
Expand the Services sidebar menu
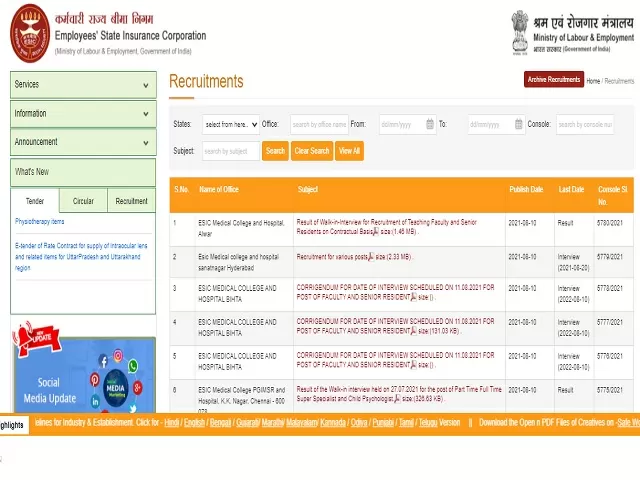pyautogui.click(x=83, y=85)
